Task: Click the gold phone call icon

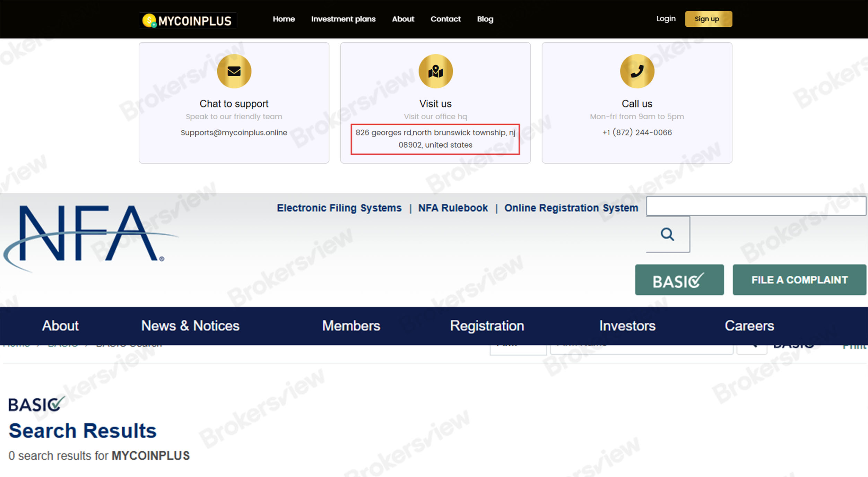Action: pyautogui.click(x=637, y=71)
